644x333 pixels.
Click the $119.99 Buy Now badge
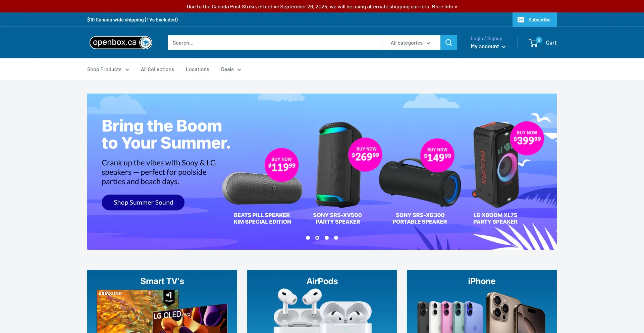[x=282, y=165]
